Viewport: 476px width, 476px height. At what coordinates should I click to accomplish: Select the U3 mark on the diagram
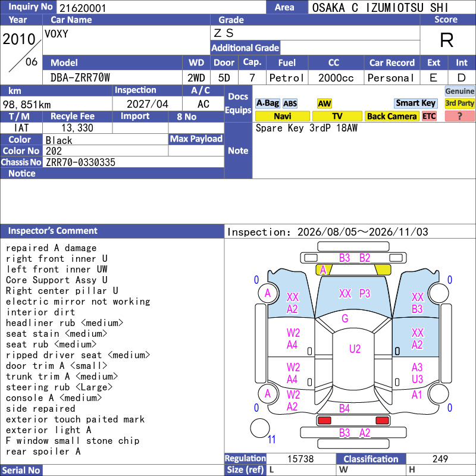point(417,379)
